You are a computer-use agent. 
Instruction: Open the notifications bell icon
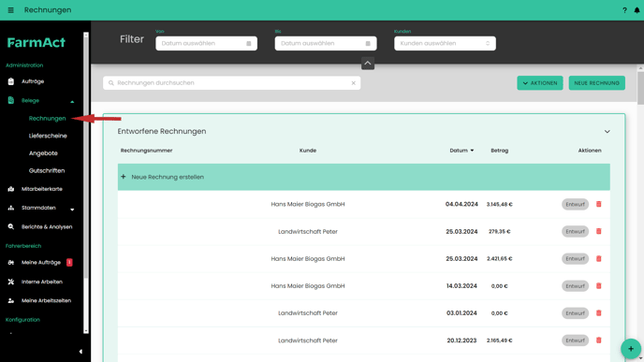[x=637, y=10]
